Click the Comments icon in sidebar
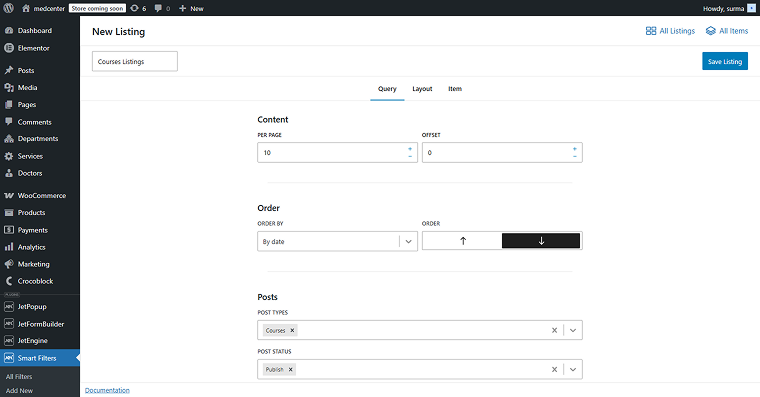The height and width of the screenshot is (397, 760). coord(9,122)
